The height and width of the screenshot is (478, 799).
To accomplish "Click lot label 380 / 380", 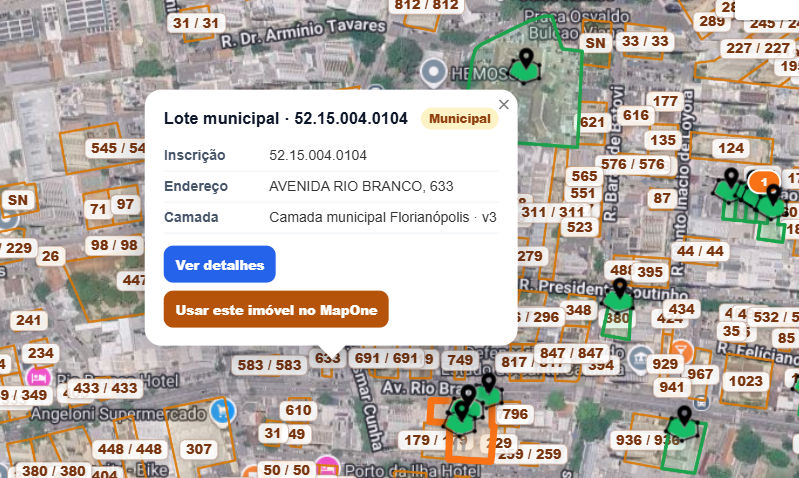I will pos(54,470).
